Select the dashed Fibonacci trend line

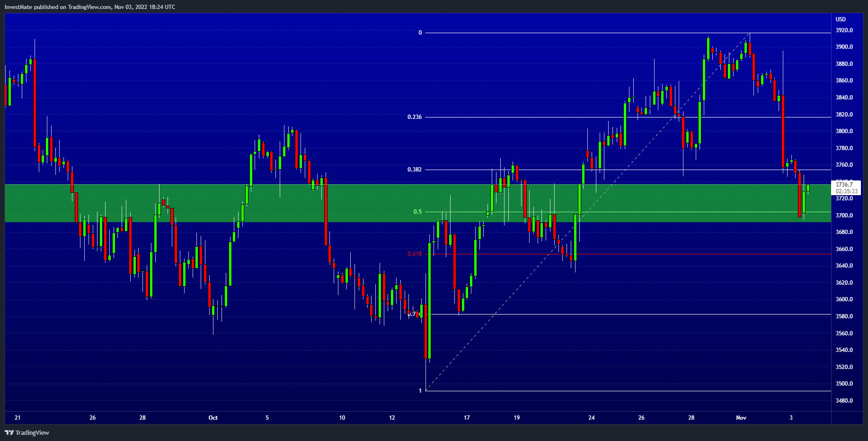tap(588, 212)
